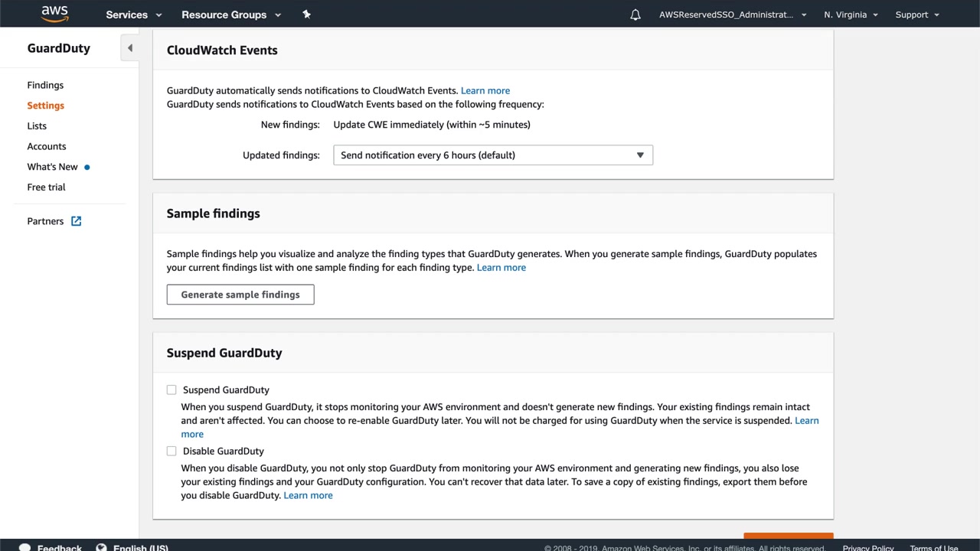Tick the Suspend GuardDuty checkbox
Screen dimensions: 980x551
pyautogui.click(x=171, y=390)
